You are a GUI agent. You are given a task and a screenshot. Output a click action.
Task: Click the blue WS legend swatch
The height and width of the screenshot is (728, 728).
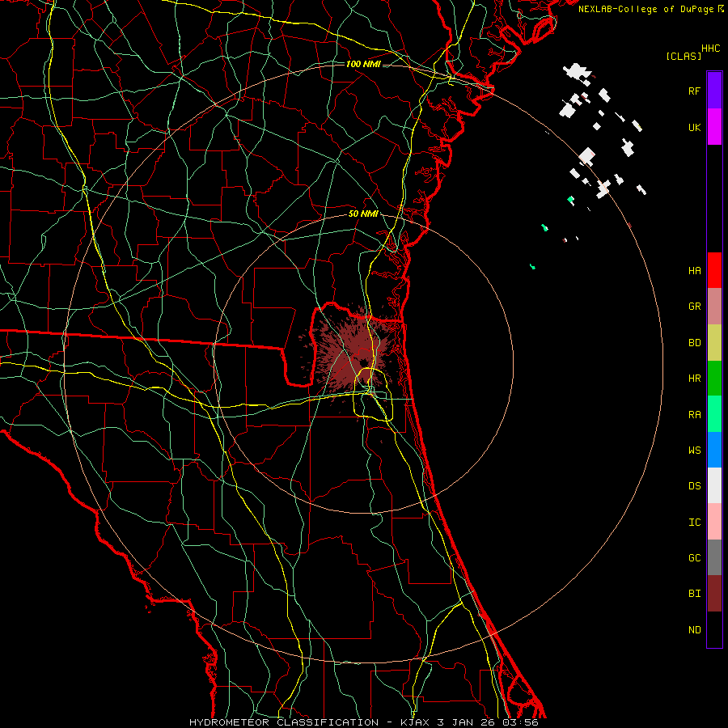(x=714, y=450)
